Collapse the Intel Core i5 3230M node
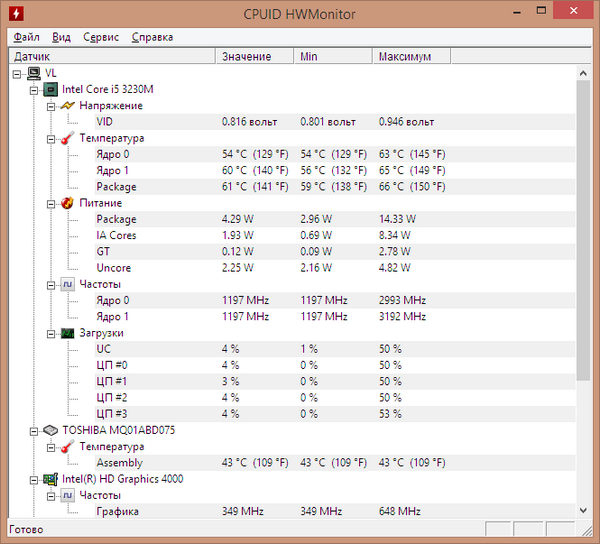Viewport: 600px width, 544px height. [x=34, y=89]
